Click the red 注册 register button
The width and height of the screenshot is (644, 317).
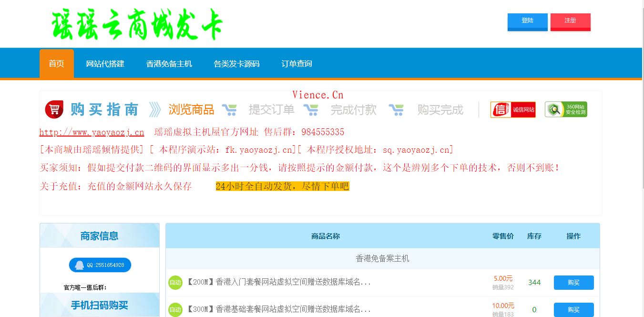click(x=570, y=21)
